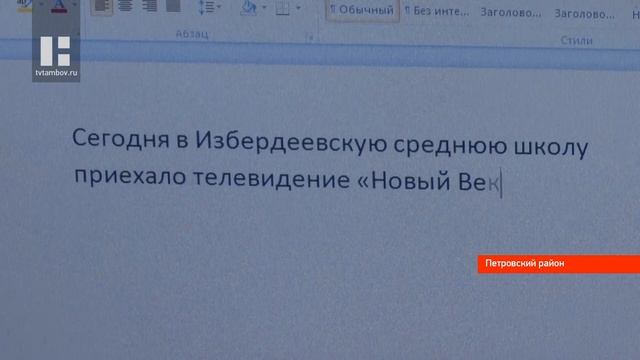
Task: Click the line spacing icon
Action: coord(206,7)
